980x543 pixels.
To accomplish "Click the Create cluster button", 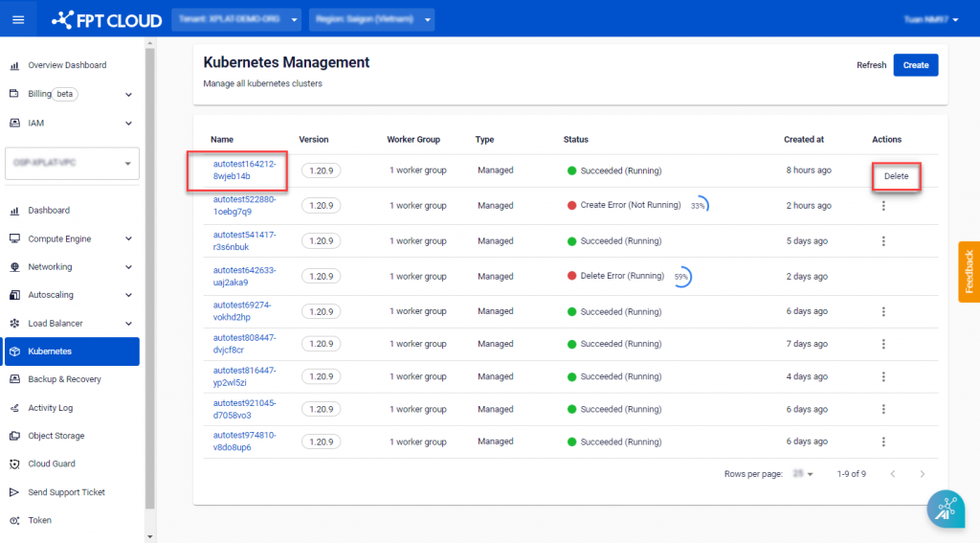I will 915,65.
